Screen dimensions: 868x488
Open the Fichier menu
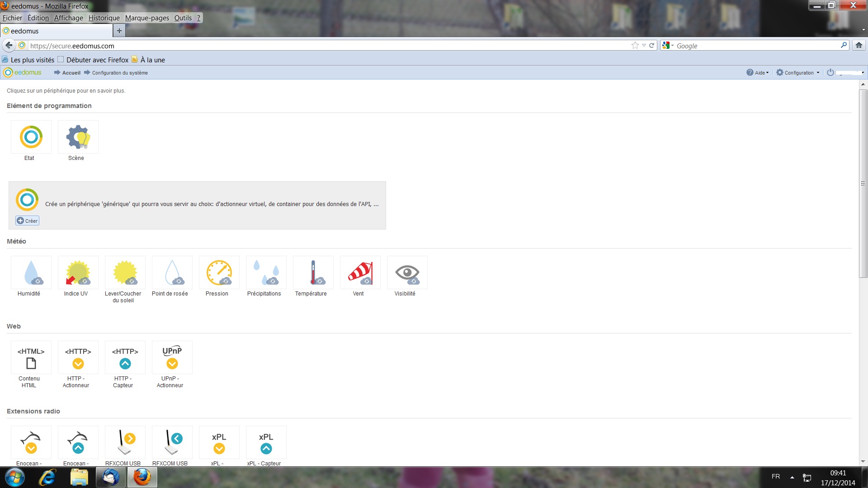point(12,18)
